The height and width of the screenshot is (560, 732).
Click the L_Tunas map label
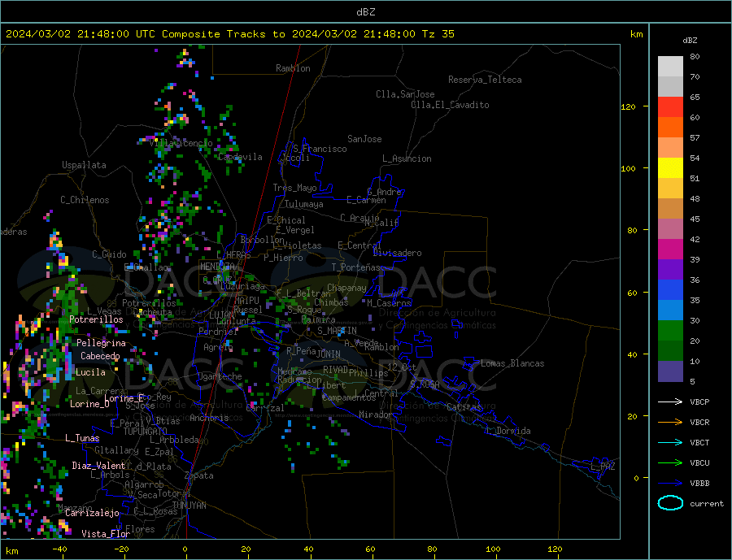pyautogui.click(x=82, y=438)
